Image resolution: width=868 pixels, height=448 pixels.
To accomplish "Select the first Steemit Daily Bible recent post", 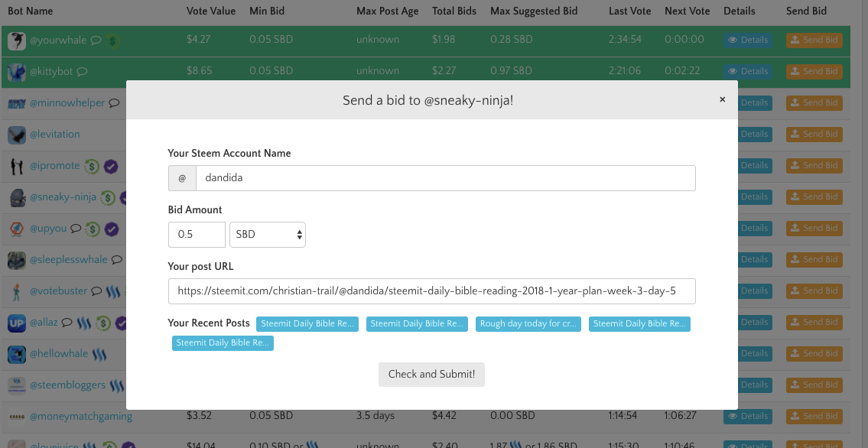I will coord(307,324).
